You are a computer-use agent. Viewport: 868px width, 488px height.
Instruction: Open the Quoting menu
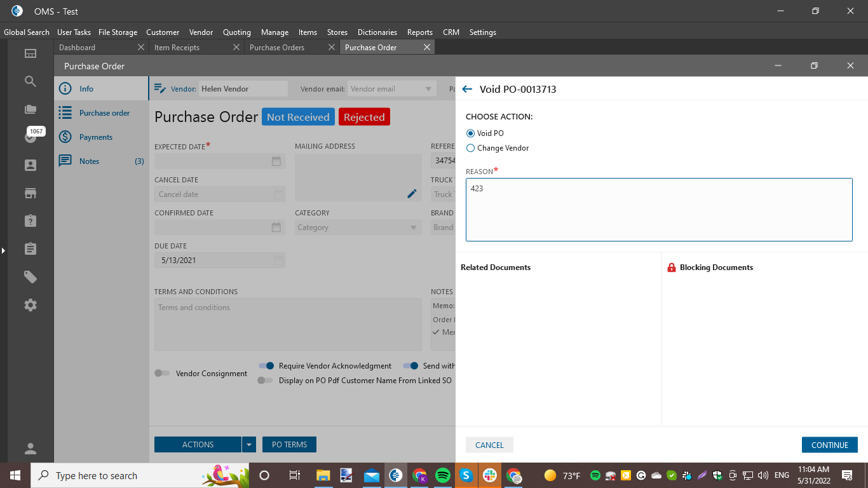click(236, 32)
